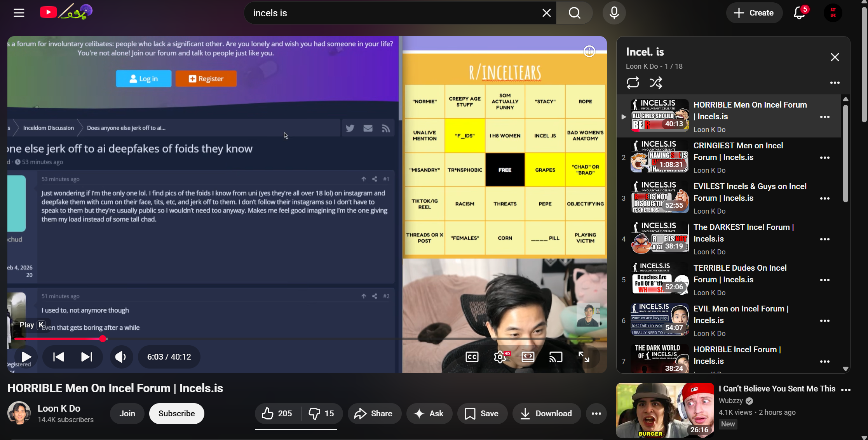The height and width of the screenshot is (440, 868).
Task: Open Wubzzy video options menu
Action: (846, 390)
